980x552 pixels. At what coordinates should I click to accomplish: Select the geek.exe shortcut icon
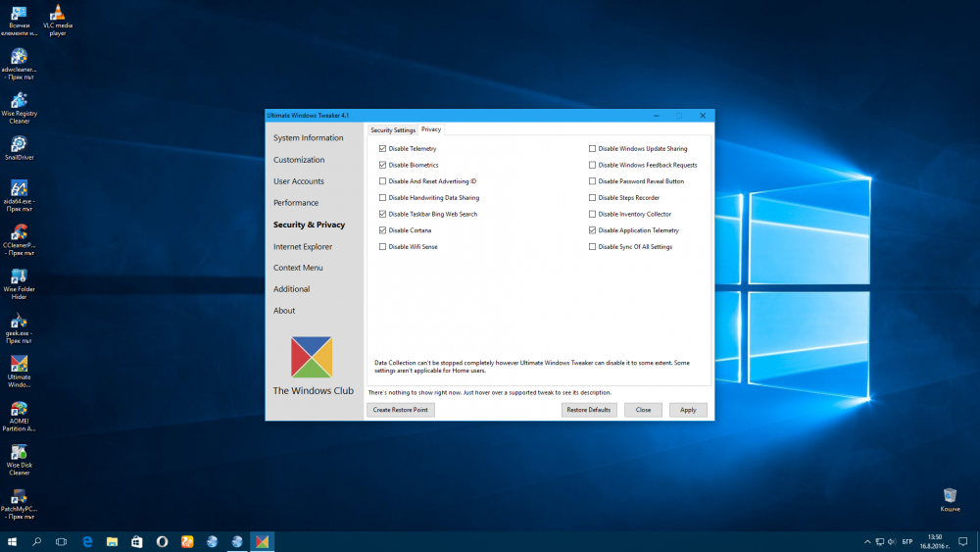(x=19, y=327)
